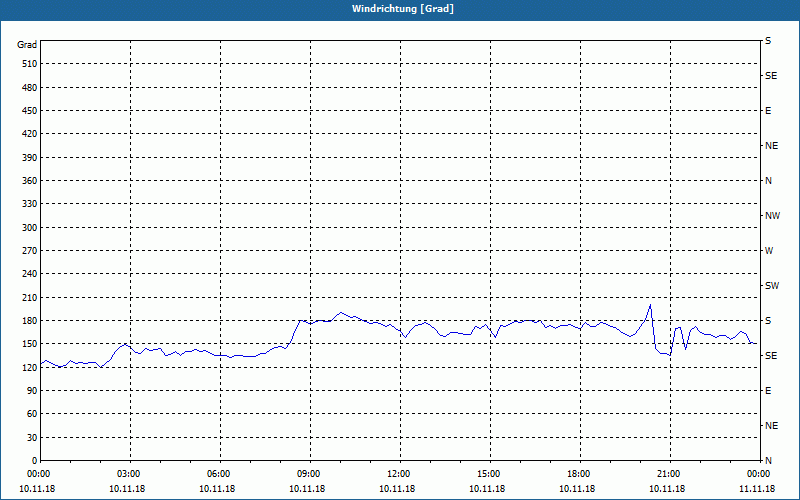The image size is (800, 500).
Task: Click the 480 value on the degree axis
Action: [x=30, y=88]
